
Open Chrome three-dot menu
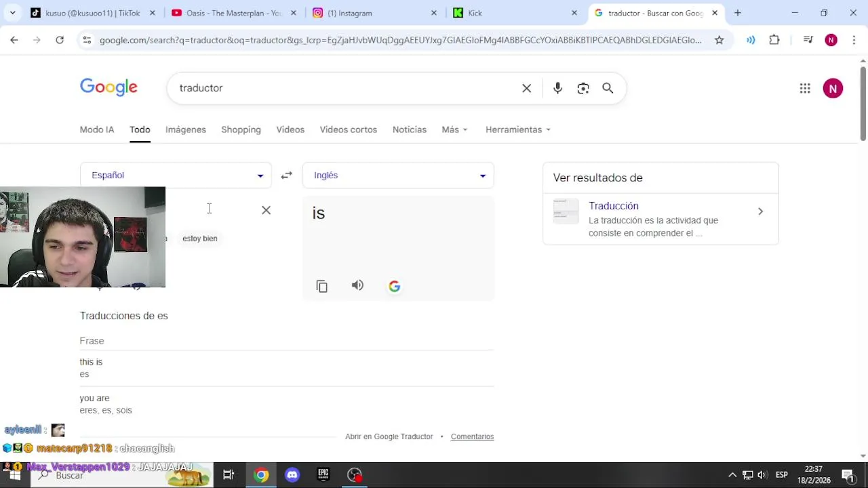(854, 40)
